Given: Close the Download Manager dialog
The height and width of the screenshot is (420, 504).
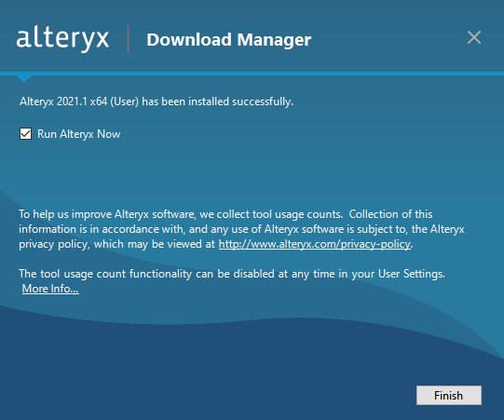Looking at the screenshot, I should 474,37.
